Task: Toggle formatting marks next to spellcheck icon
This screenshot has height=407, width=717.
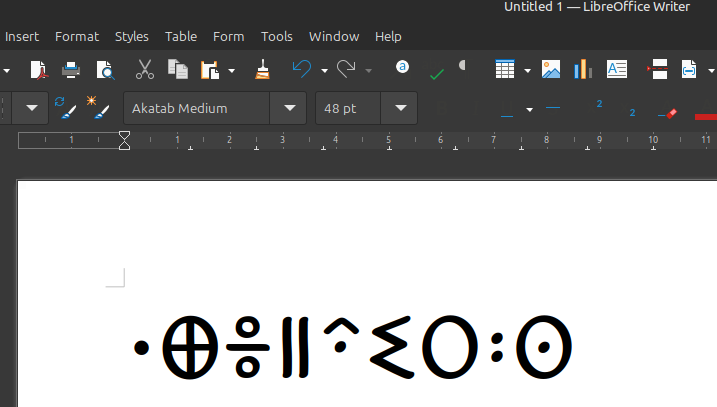Action: coord(463,67)
